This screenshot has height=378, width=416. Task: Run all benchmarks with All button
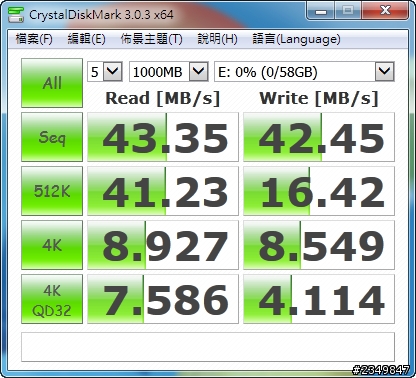(52, 83)
